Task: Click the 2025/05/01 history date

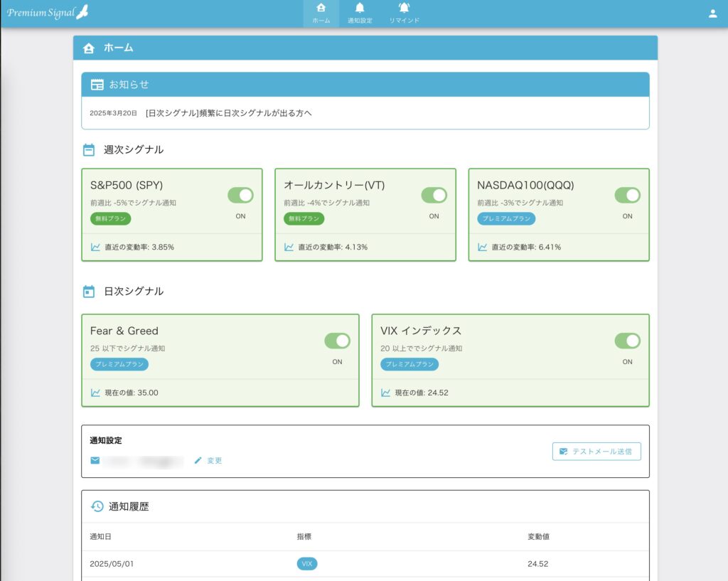Action: [x=112, y=564]
